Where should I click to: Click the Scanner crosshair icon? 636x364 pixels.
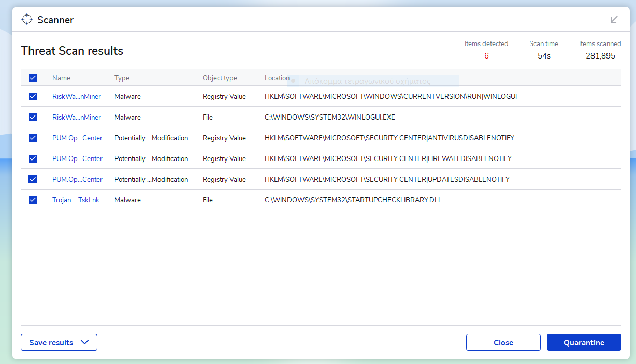[26, 20]
